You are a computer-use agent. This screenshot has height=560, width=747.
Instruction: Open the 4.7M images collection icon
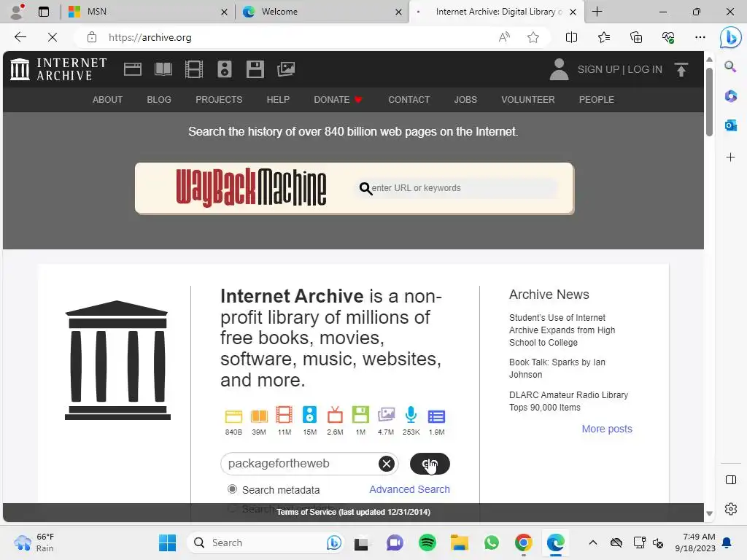(386, 415)
